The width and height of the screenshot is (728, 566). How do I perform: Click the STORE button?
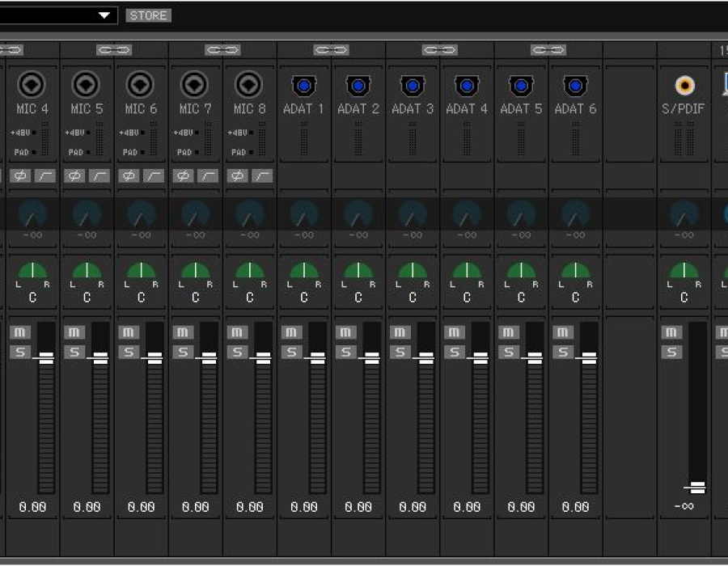[149, 16]
